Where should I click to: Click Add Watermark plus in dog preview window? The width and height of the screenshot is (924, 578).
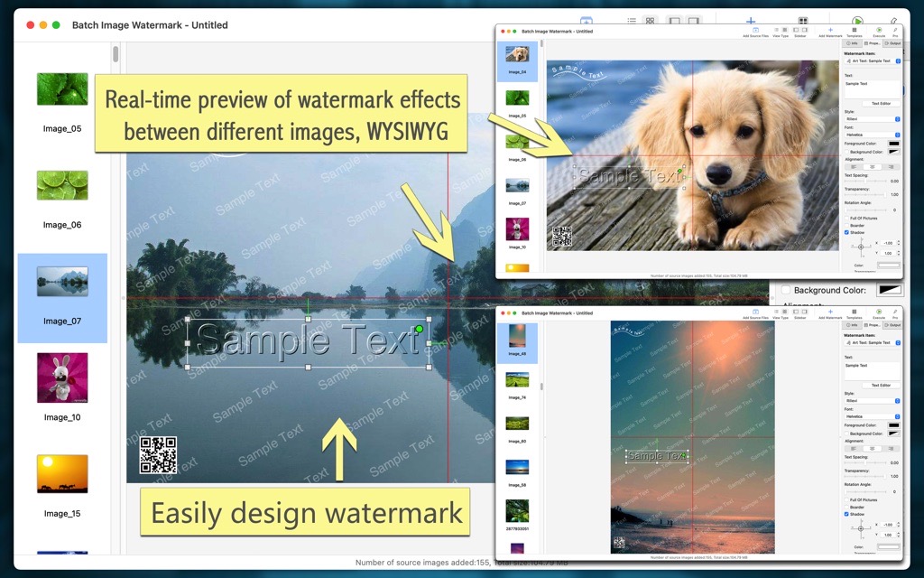click(x=830, y=30)
